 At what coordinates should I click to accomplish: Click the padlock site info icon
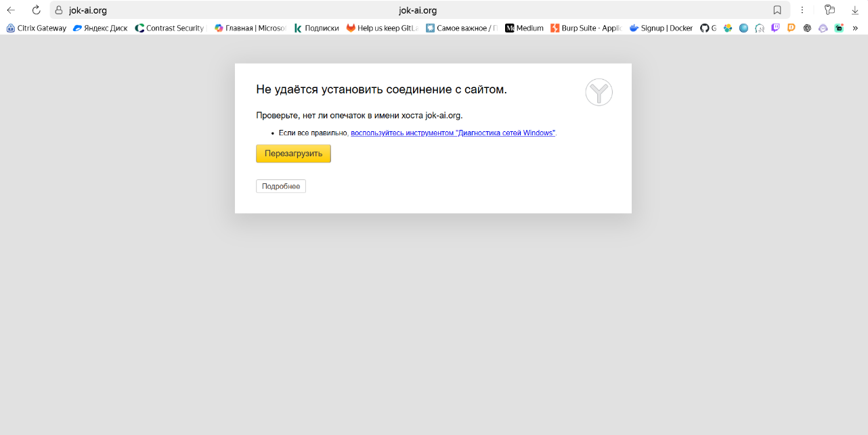(x=58, y=10)
